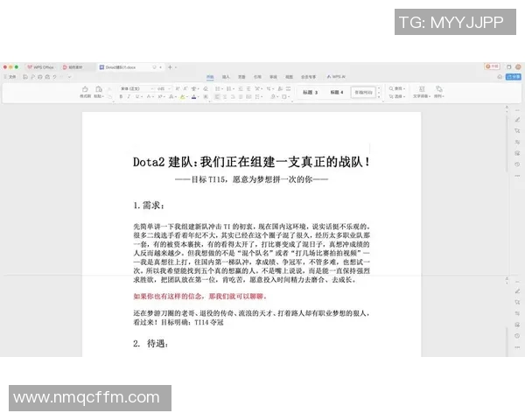The image size is (525, 420).
Task: Apply the 标题 4 heading style
Action: 337,92
